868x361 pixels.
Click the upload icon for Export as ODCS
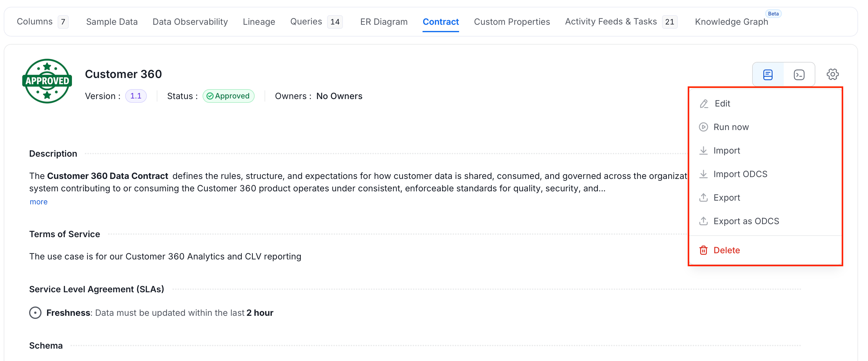point(703,221)
